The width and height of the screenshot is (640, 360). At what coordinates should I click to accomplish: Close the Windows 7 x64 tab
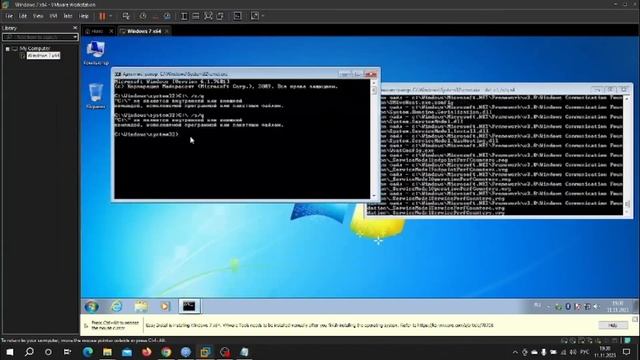pos(167,31)
